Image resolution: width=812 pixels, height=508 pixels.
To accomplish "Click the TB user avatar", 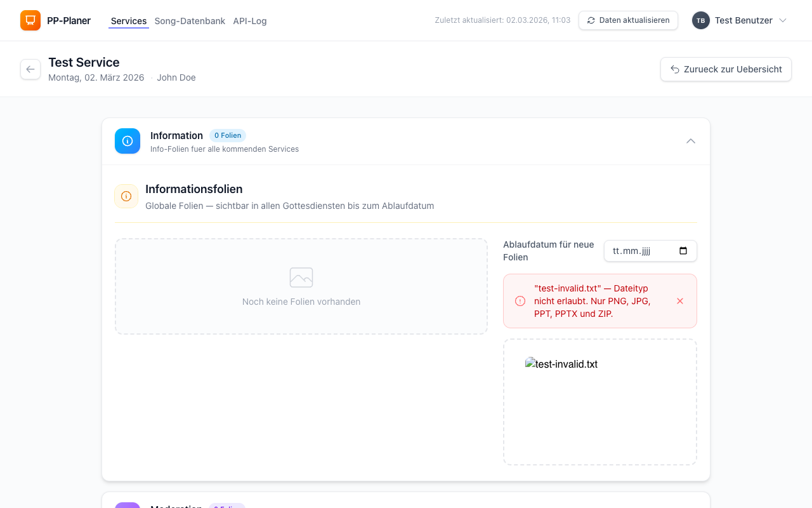I will 700,20.
